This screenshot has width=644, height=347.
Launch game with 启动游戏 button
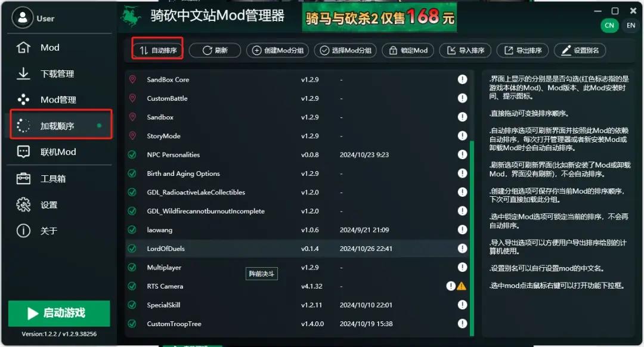(59, 314)
